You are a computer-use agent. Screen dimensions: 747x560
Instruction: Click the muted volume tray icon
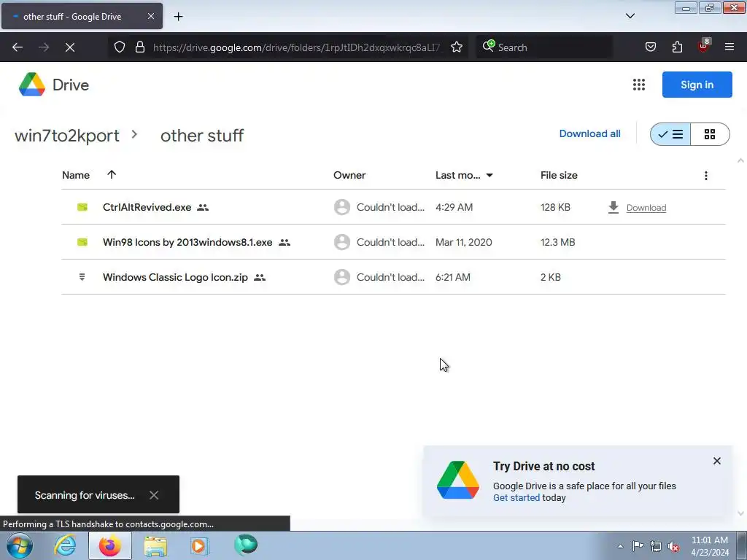(x=673, y=546)
